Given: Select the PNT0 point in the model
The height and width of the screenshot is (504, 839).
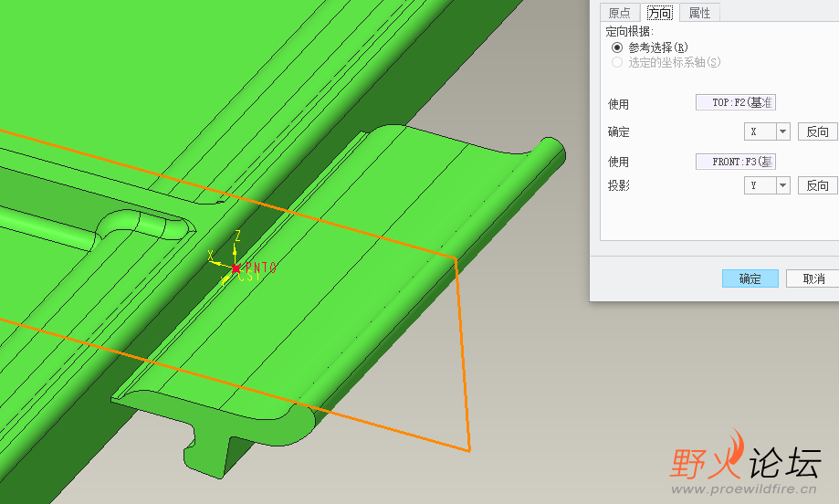Looking at the screenshot, I should pos(236,268).
